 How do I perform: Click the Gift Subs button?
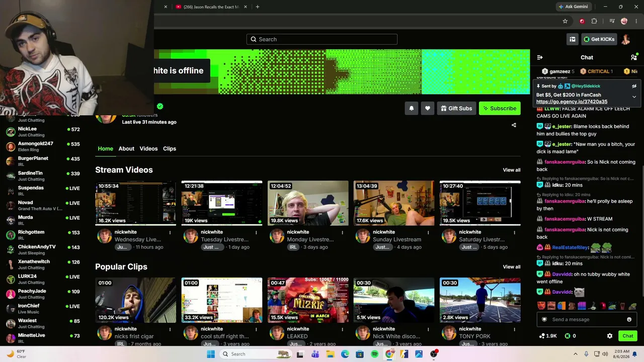(456, 108)
